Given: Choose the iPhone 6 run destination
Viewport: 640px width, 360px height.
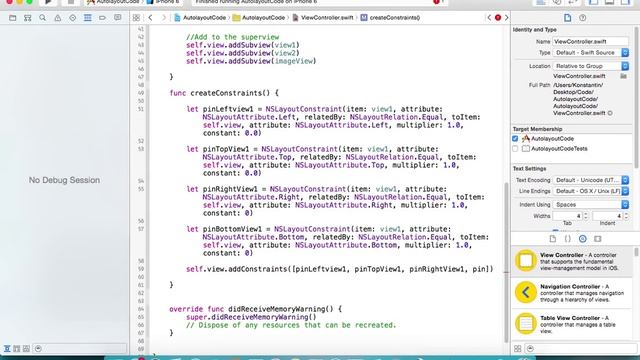Looking at the screenshot, I should click(163, 2).
